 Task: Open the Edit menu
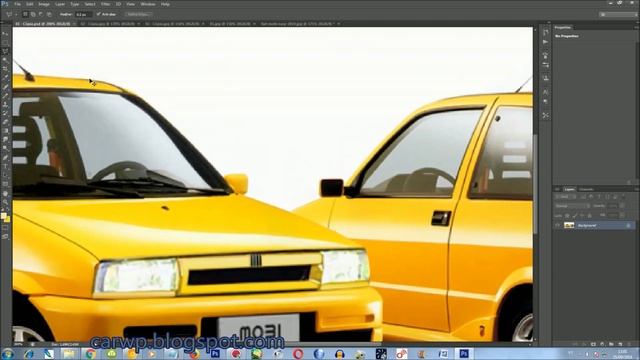(29, 4)
